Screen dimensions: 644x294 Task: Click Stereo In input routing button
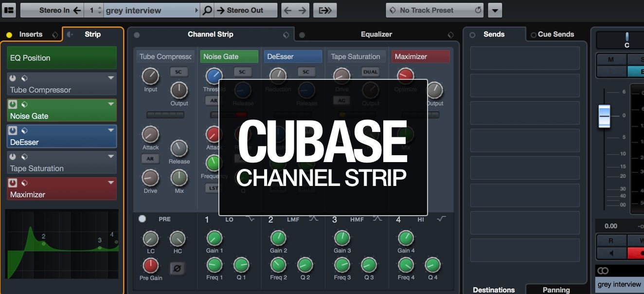[52, 10]
